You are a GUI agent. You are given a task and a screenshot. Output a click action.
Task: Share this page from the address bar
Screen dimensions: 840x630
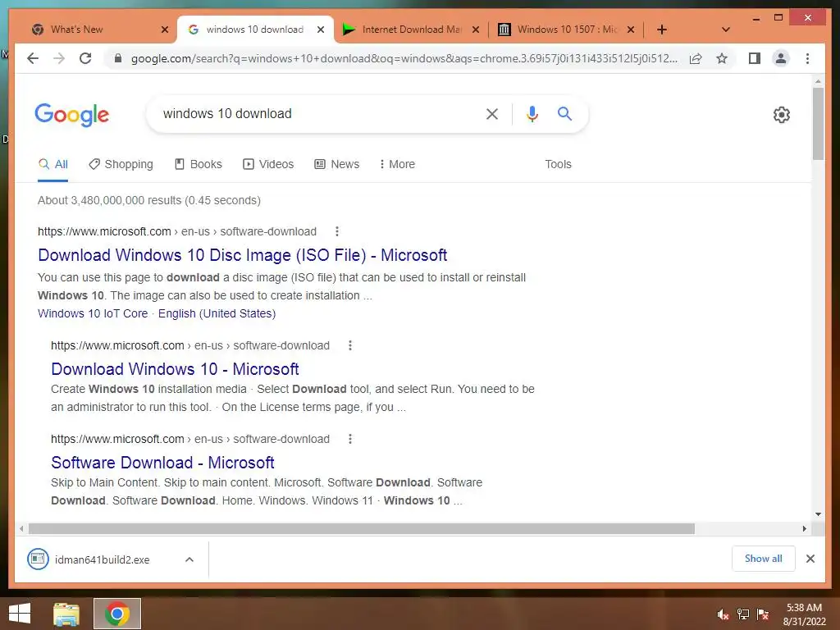coord(696,58)
